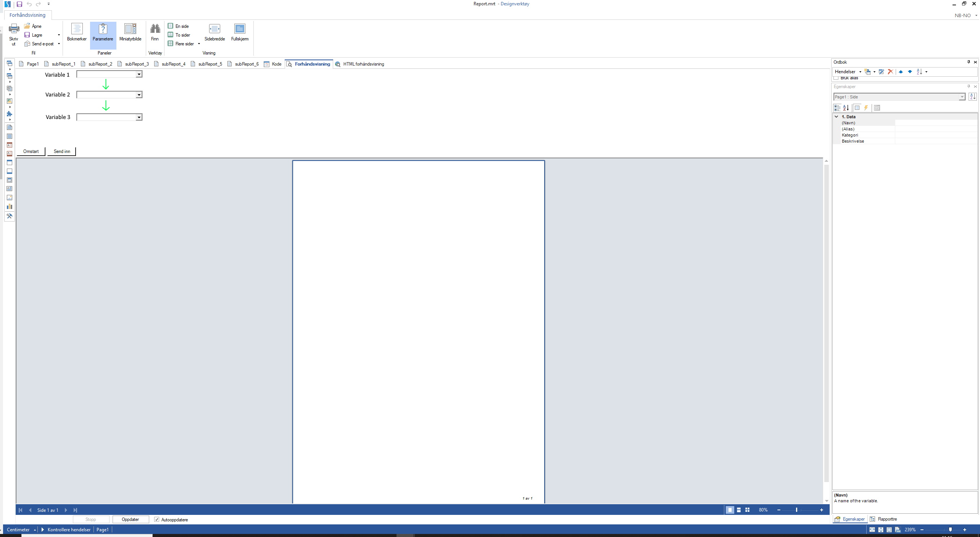The height and width of the screenshot is (537, 980).
Task: Switch to the Page1 tab
Action: [x=29, y=64]
